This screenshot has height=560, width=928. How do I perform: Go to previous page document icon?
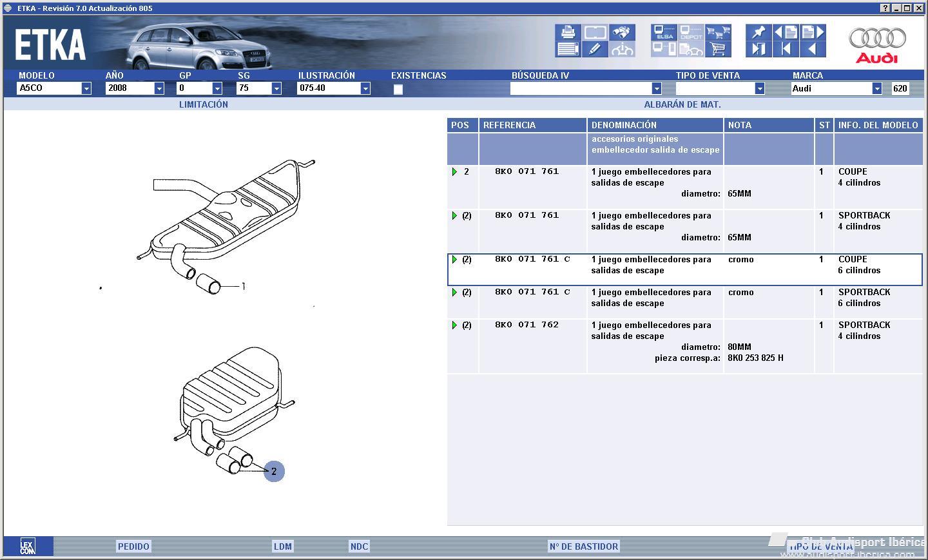coord(786,32)
